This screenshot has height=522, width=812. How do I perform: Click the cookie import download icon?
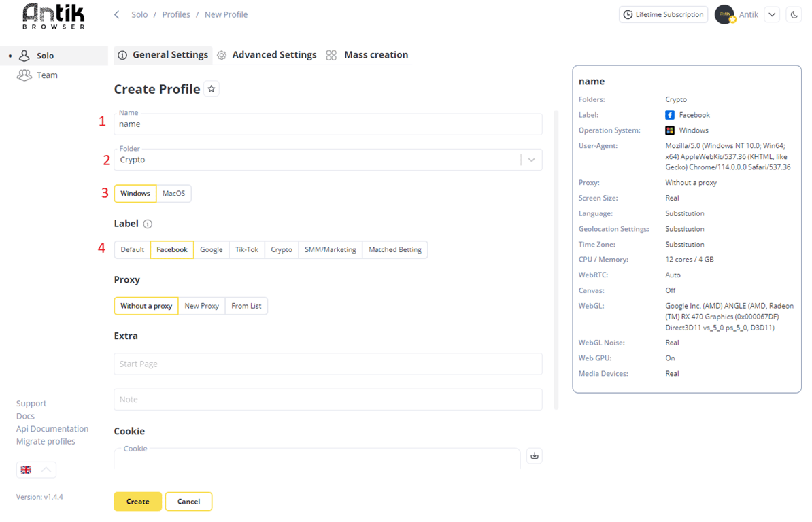coord(535,456)
